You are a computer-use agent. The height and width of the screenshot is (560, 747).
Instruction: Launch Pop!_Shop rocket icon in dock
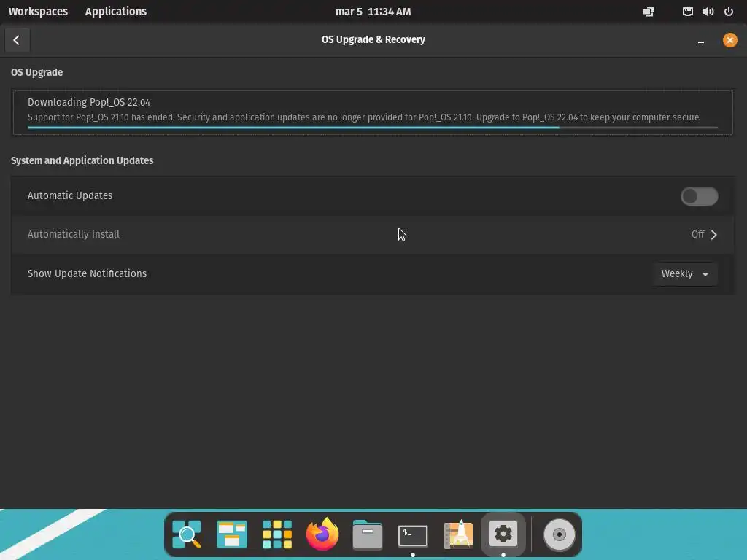pyautogui.click(x=458, y=534)
